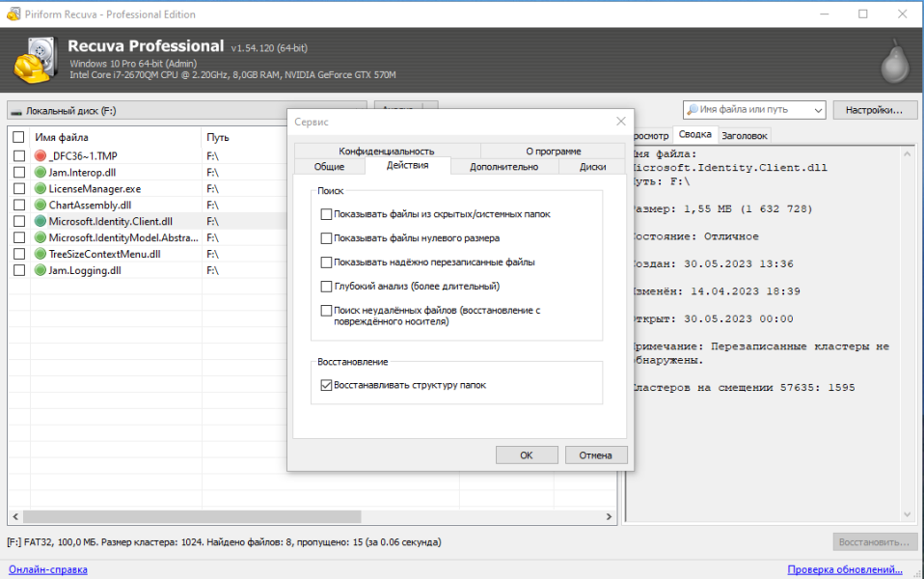Click the drive icon for Локальный диск (F:)
This screenshot has width=924, height=579.
click(x=16, y=111)
